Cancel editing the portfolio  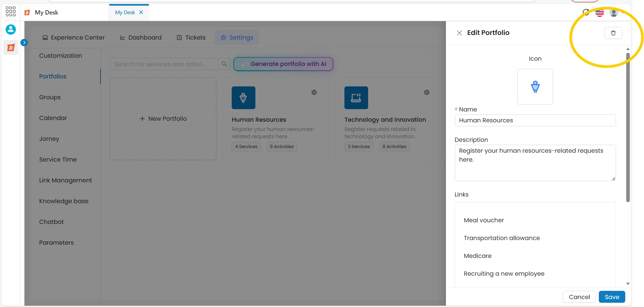[579, 297]
